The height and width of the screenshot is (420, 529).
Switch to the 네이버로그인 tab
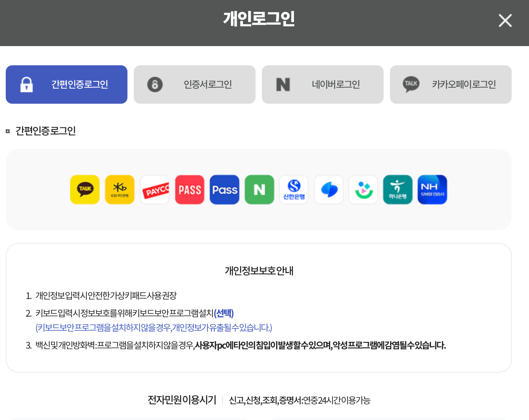point(322,84)
